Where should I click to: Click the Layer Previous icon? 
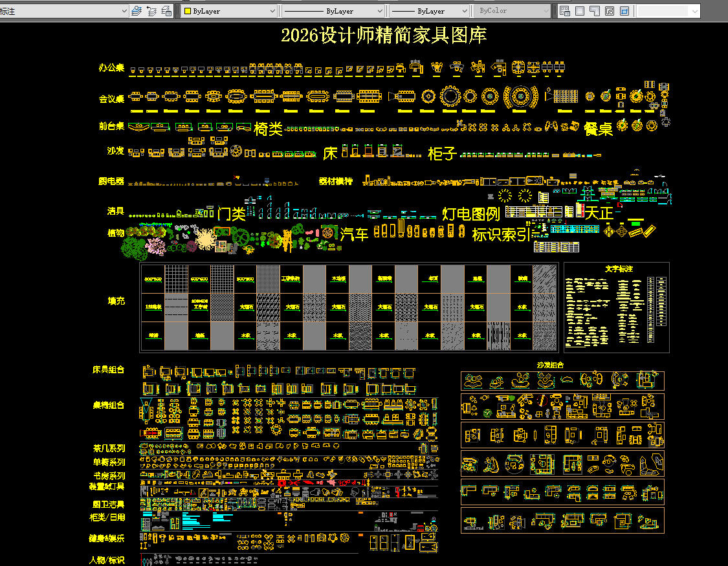click(x=151, y=11)
